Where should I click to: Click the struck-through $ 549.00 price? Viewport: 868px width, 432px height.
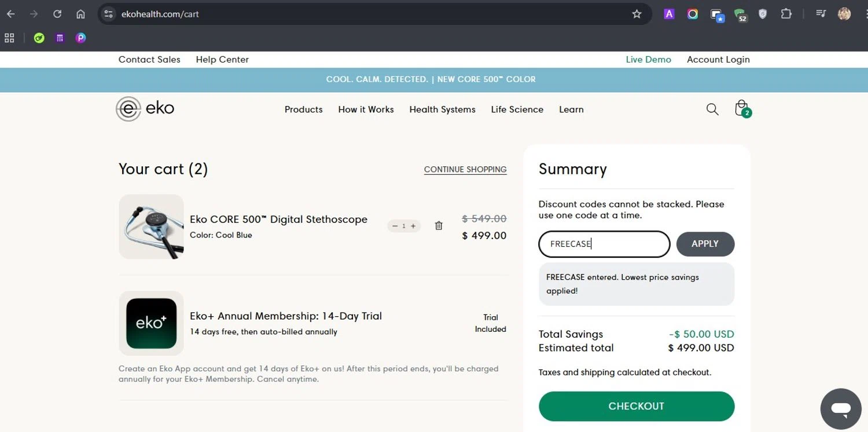click(484, 218)
